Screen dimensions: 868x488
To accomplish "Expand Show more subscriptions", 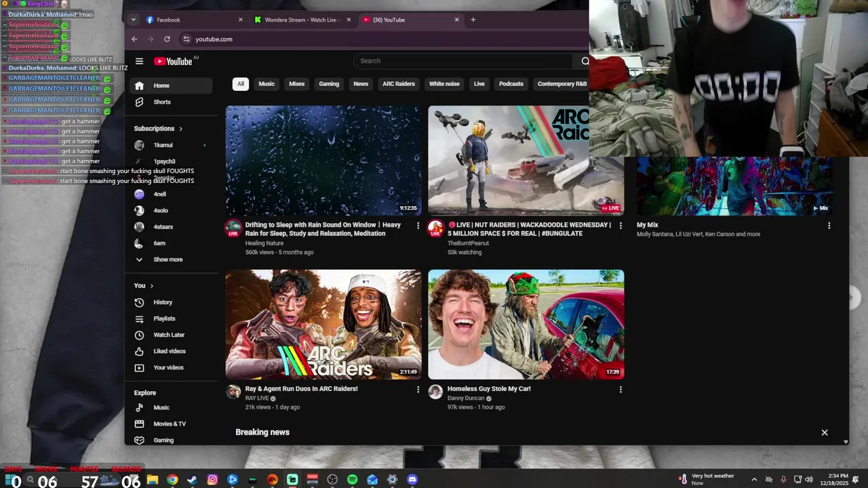I will click(171, 260).
